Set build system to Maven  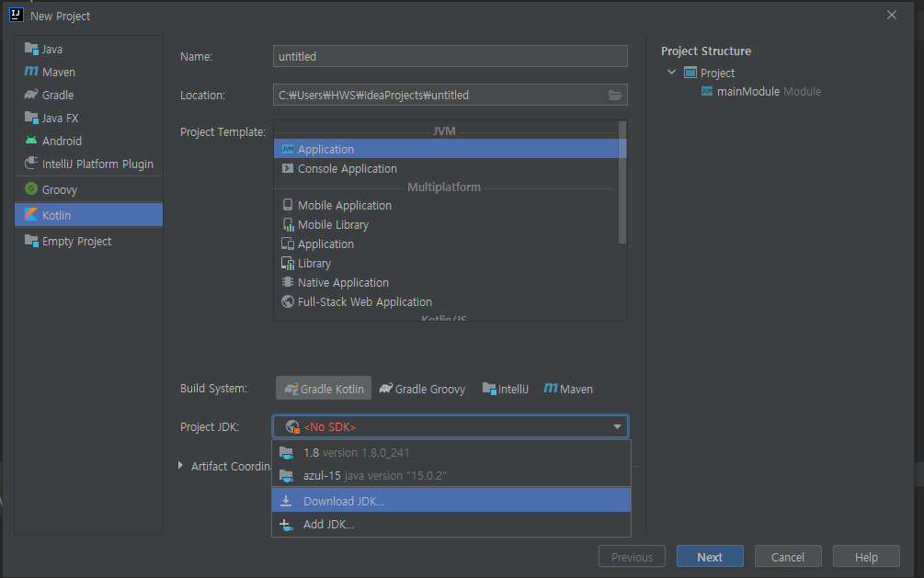pyautogui.click(x=568, y=389)
